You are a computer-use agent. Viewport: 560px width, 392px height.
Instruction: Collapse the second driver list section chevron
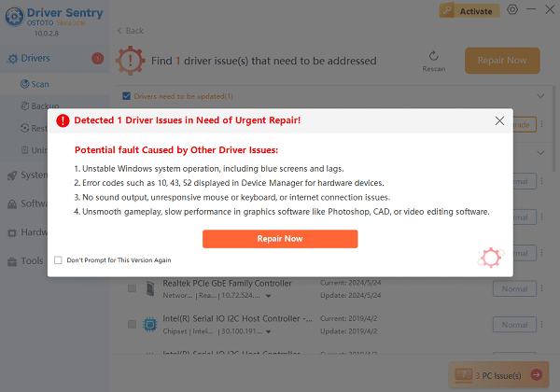(540, 153)
